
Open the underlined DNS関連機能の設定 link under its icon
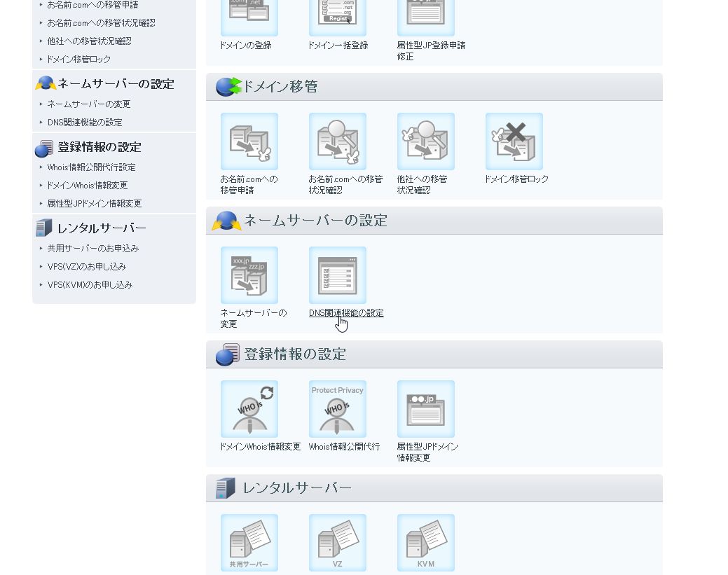tap(346, 313)
